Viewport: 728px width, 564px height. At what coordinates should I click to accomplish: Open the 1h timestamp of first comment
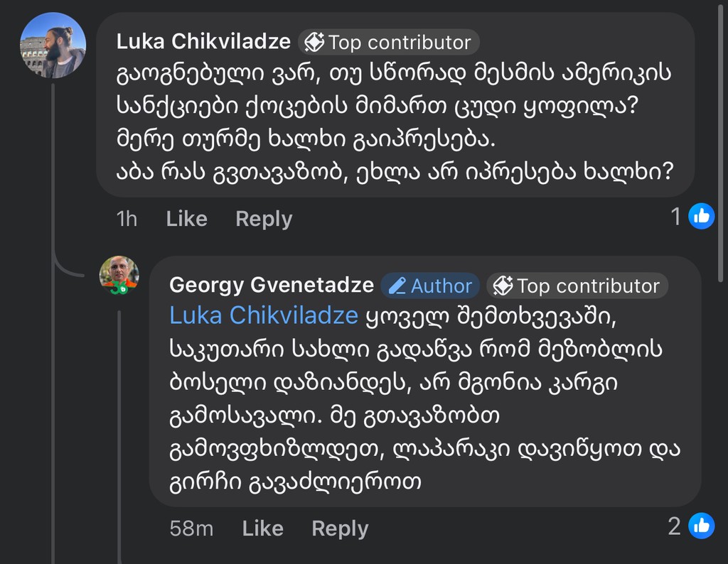pos(127,219)
